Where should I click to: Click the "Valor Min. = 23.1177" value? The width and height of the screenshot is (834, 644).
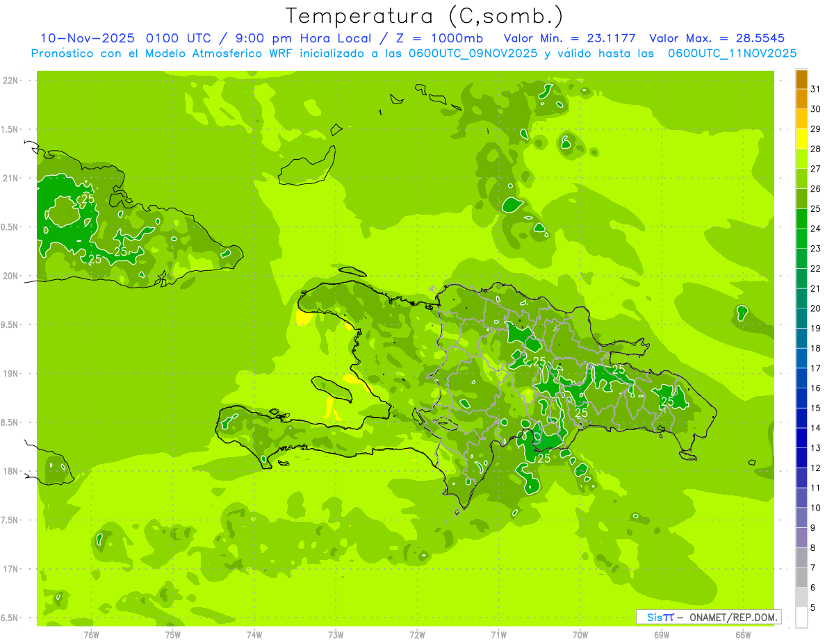(x=569, y=38)
